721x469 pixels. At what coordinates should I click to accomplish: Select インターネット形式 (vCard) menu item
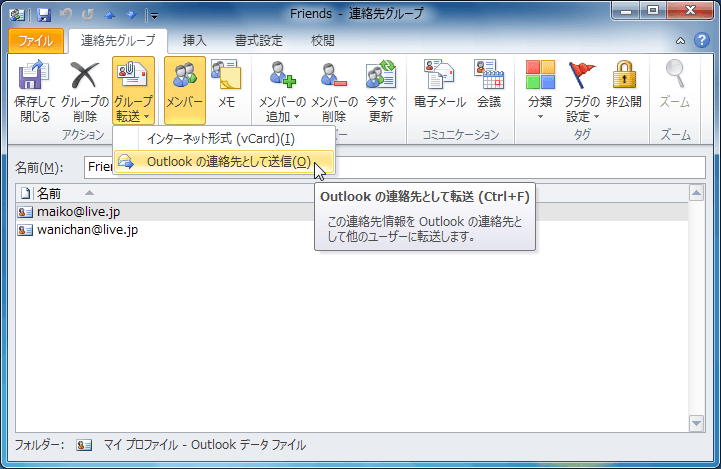click(224, 138)
